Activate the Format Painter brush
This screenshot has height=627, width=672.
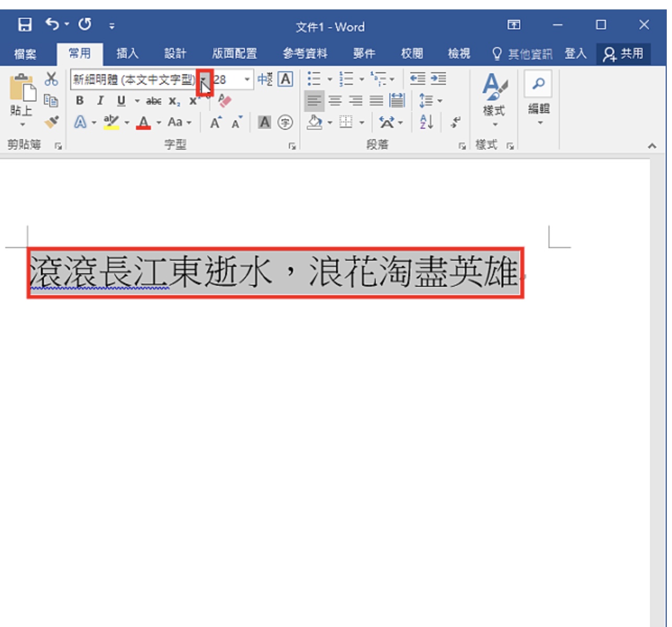tap(51, 121)
